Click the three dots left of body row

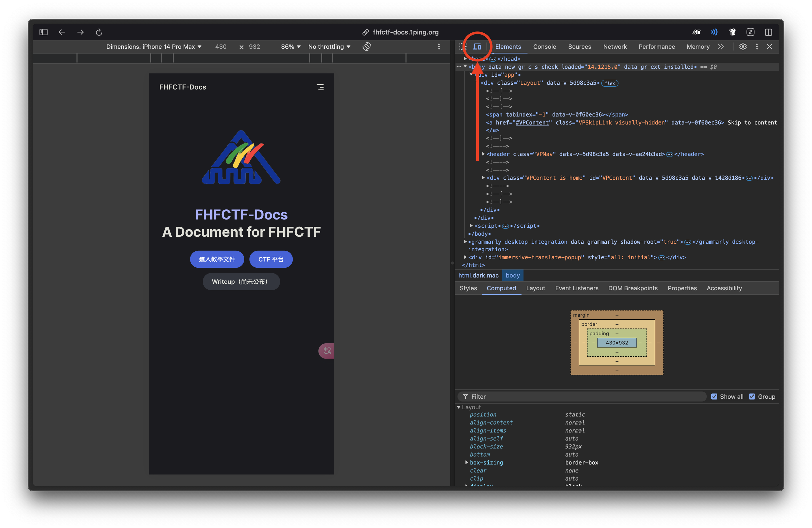coord(459,67)
